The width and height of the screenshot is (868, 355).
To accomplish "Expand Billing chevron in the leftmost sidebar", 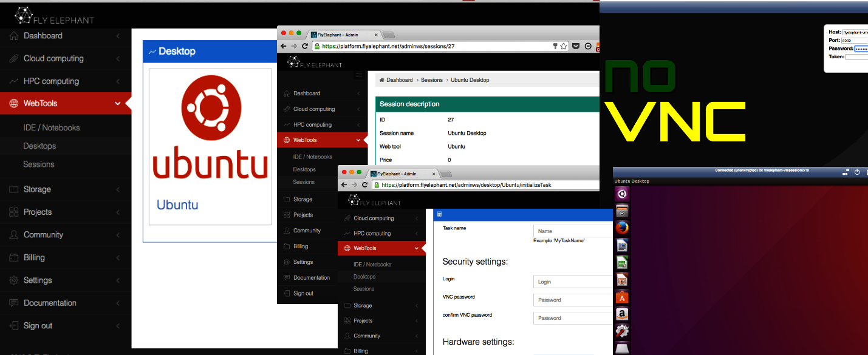I will pos(118,257).
